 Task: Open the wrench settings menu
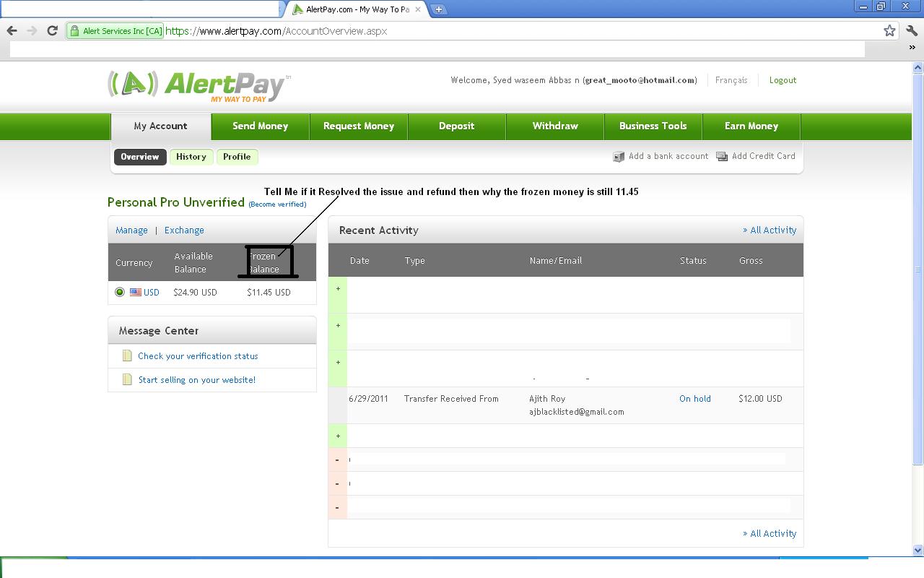point(912,30)
